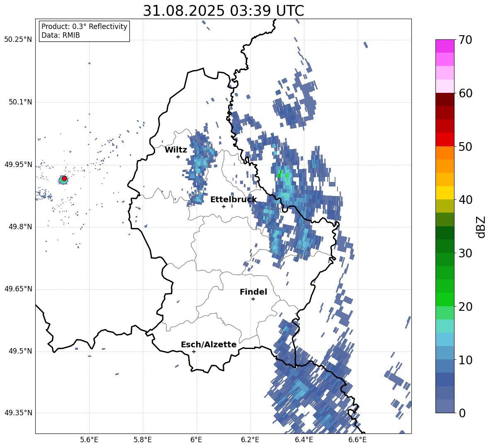Click the 50.25°N latitude label
This screenshot has width=491, height=448.
point(18,40)
